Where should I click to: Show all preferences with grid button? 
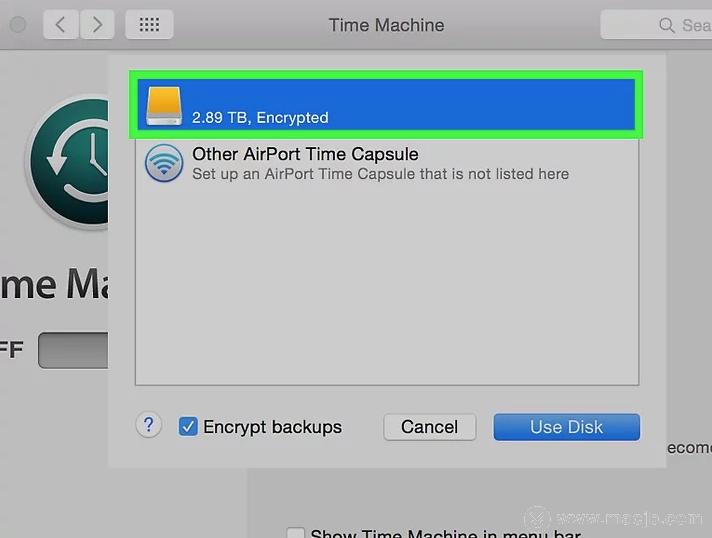click(149, 25)
